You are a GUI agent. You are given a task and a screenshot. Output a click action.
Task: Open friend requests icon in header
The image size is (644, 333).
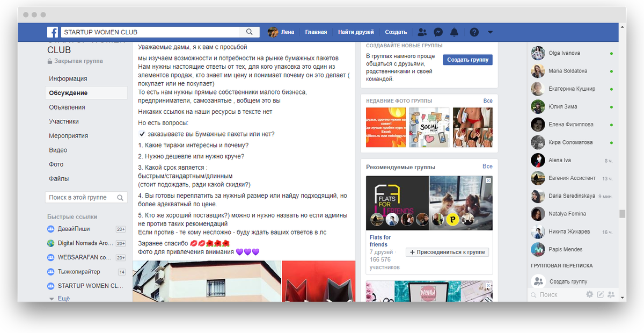pyautogui.click(x=422, y=32)
